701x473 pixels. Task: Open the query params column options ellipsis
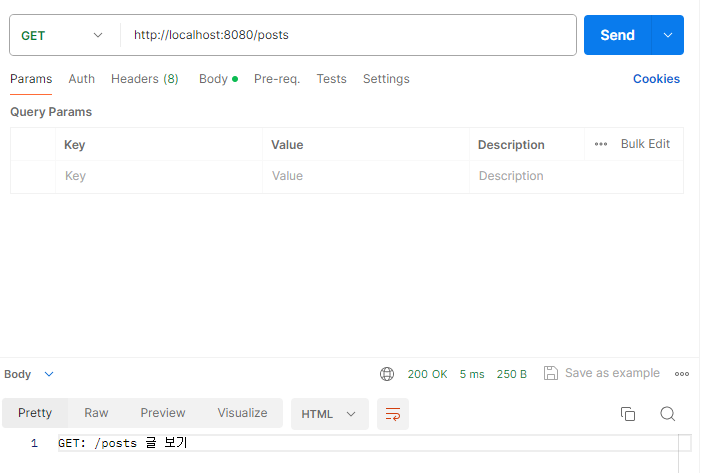pos(601,144)
